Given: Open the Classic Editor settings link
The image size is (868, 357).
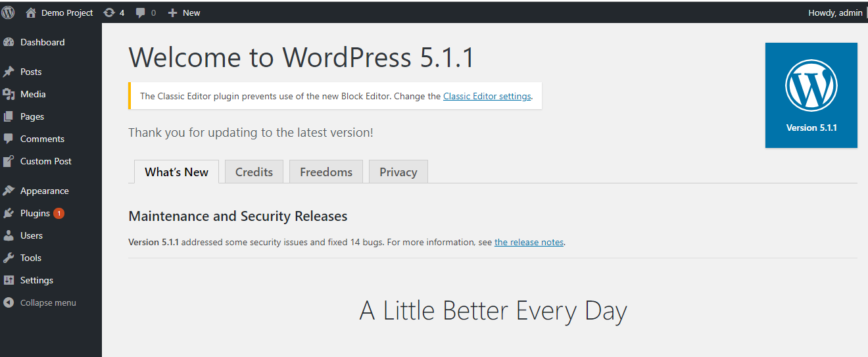Looking at the screenshot, I should (x=487, y=96).
